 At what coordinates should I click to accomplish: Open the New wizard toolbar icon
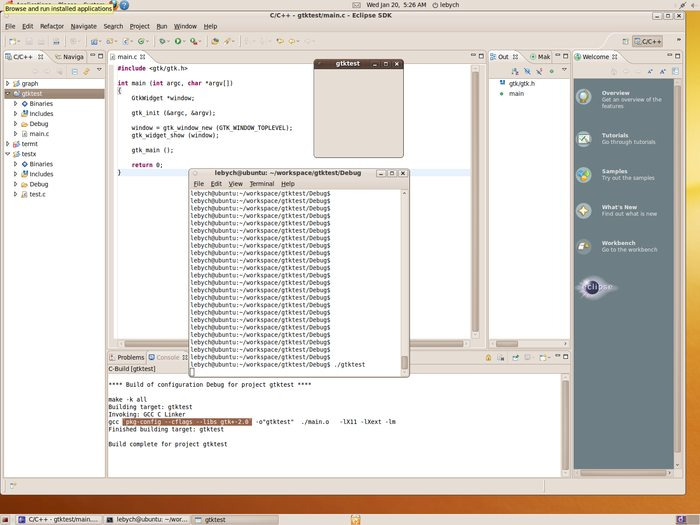[12, 42]
